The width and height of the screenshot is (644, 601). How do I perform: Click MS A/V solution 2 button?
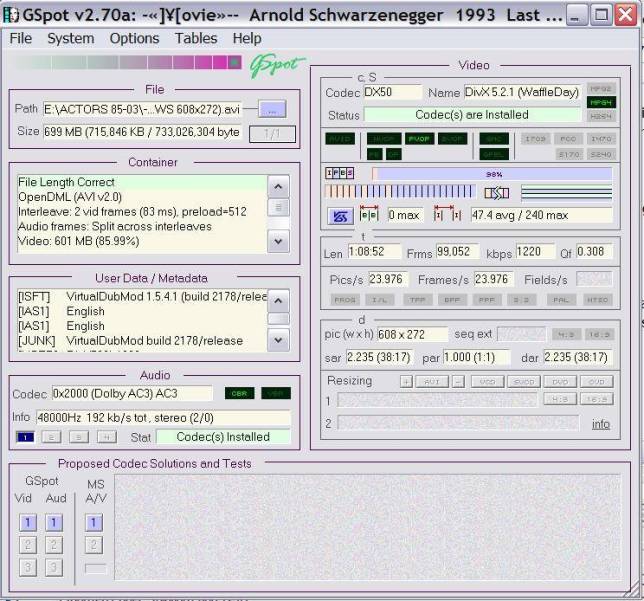click(x=94, y=545)
